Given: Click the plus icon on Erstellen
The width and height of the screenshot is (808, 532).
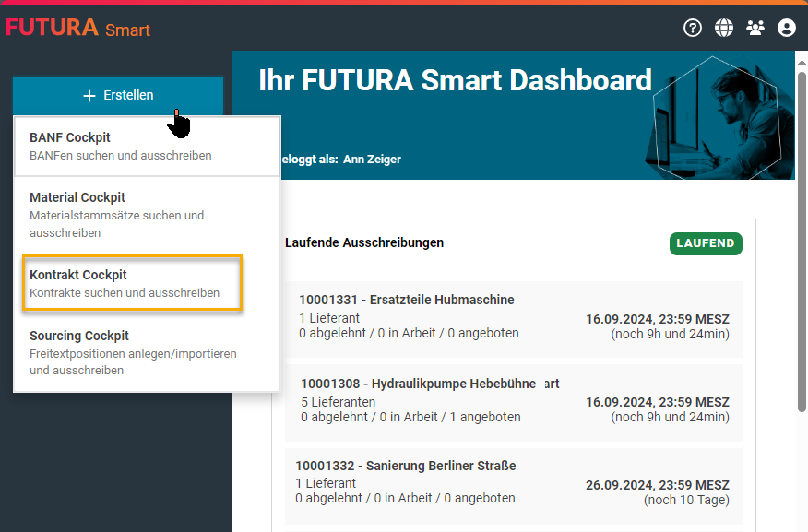Looking at the screenshot, I should point(89,96).
